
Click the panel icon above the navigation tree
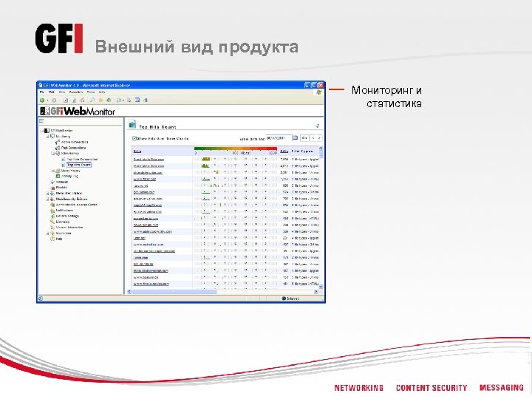tap(41, 121)
